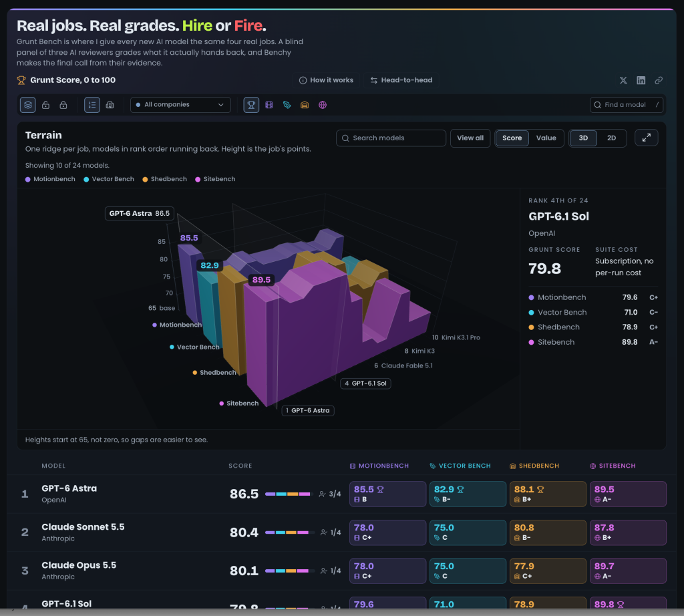Select the purple film Motionbench icon
The image size is (684, 616).
(x=269, y=105)
